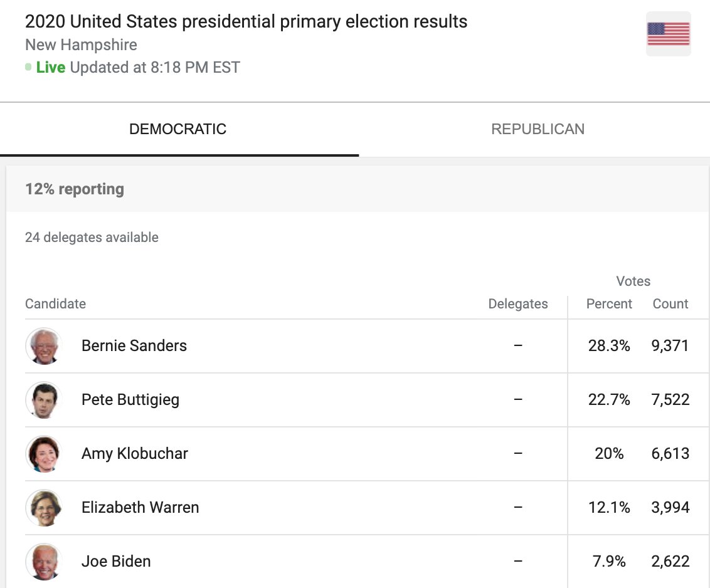
Task: Click the Candidate column header
Action: (55, 304)
